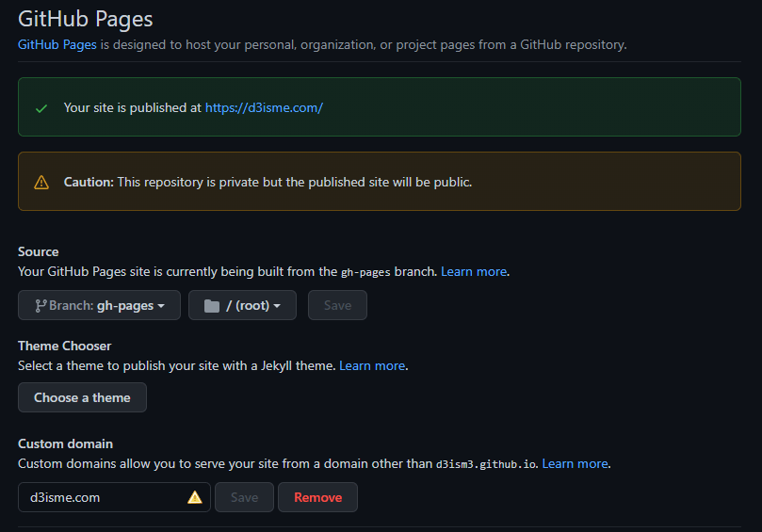Image resolution: width=762 pixels, height=532 pixels.
Task: Follow the GitHub Pages link in description
Action: click(x=57, y=44)
